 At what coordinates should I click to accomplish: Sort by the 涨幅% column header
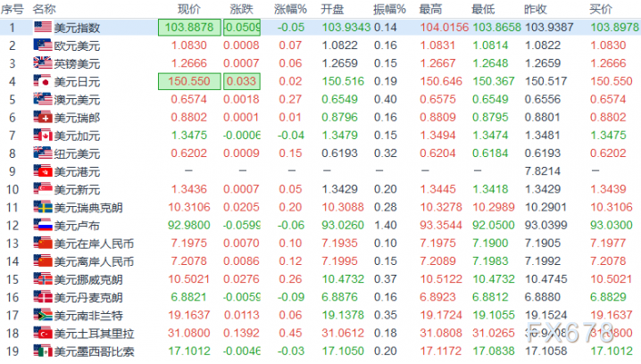(x=290, y=9)
